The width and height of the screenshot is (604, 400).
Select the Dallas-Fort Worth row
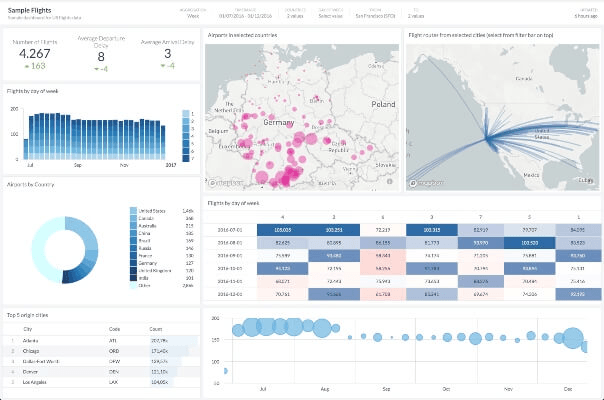click(101, 361)
